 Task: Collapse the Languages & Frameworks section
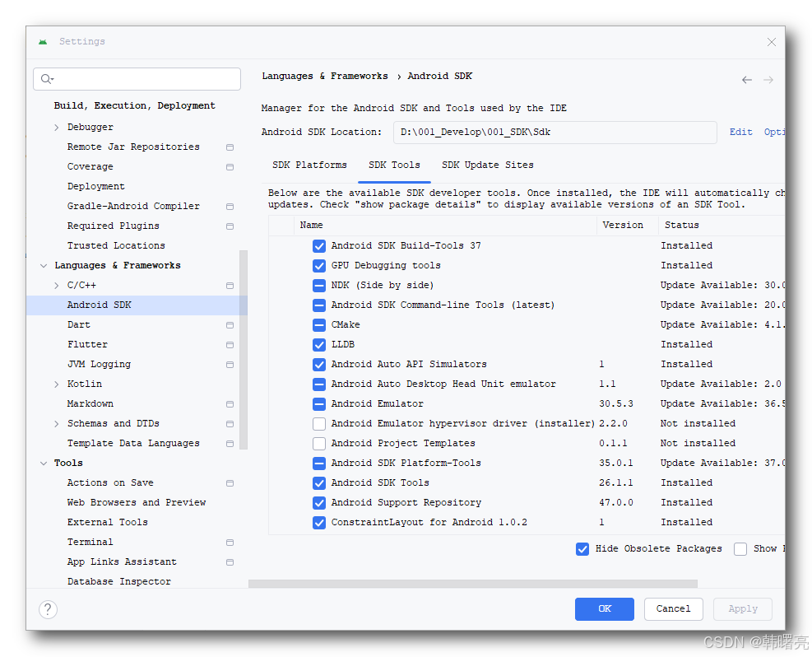pyautogui.click(x=44, y=265)
